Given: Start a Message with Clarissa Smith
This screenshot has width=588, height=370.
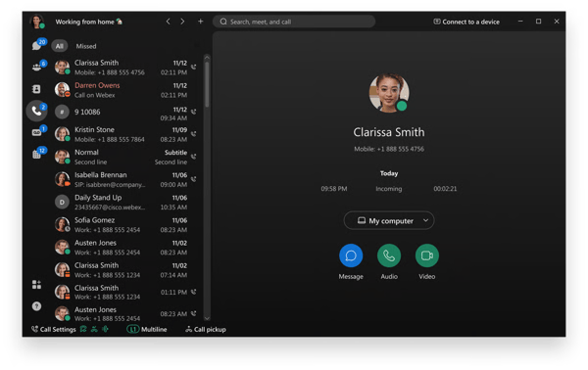Looking at the screenshot, I should point(351,255).
